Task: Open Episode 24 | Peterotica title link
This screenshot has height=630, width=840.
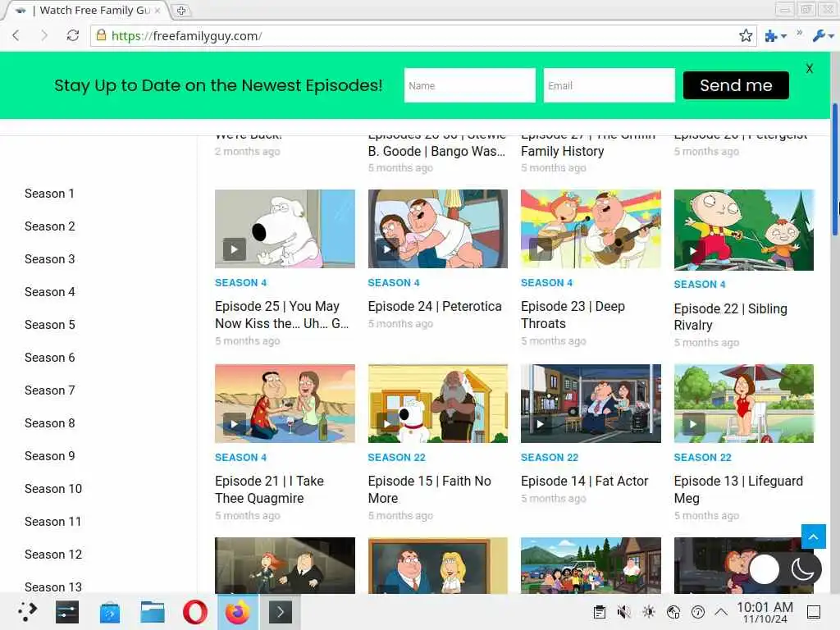Action: (435, 306)
